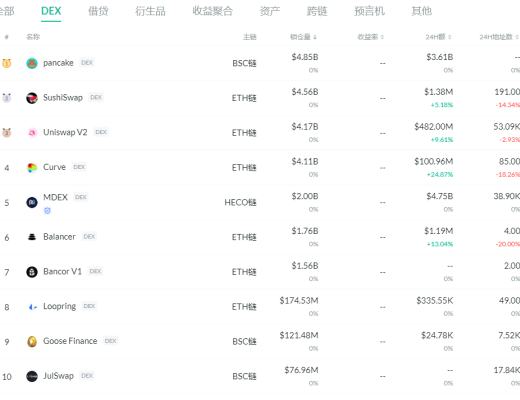Click the SushiSwap logo icon
Viewport: 520px width, 400px height.
tap(32, 98)
